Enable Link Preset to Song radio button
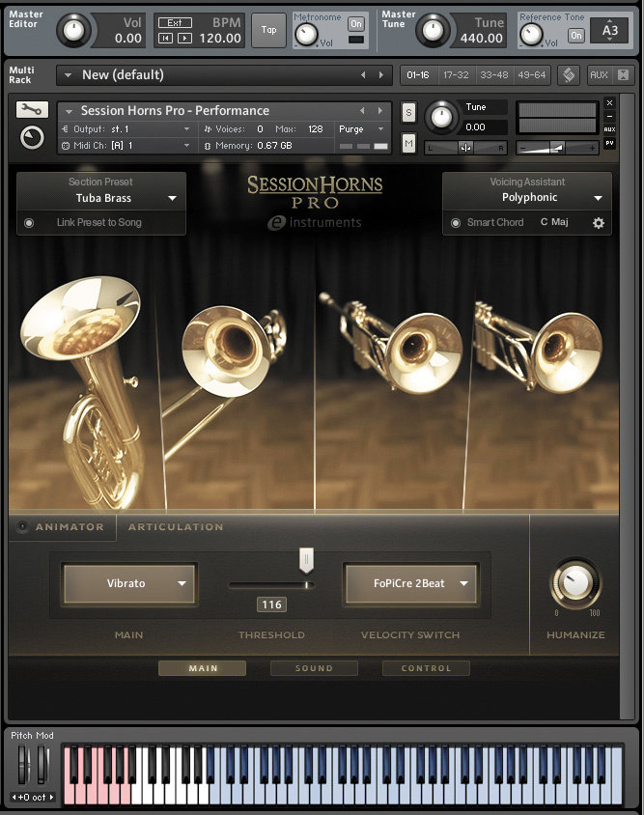Viewport: 644px width, 815px height. tap(29, 223)
